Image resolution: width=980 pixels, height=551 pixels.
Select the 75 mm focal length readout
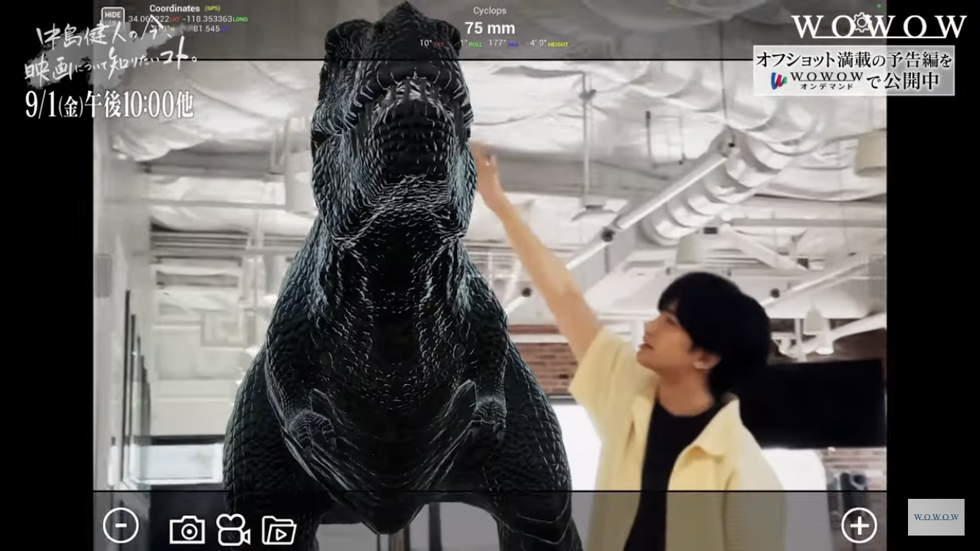[490, 28]
